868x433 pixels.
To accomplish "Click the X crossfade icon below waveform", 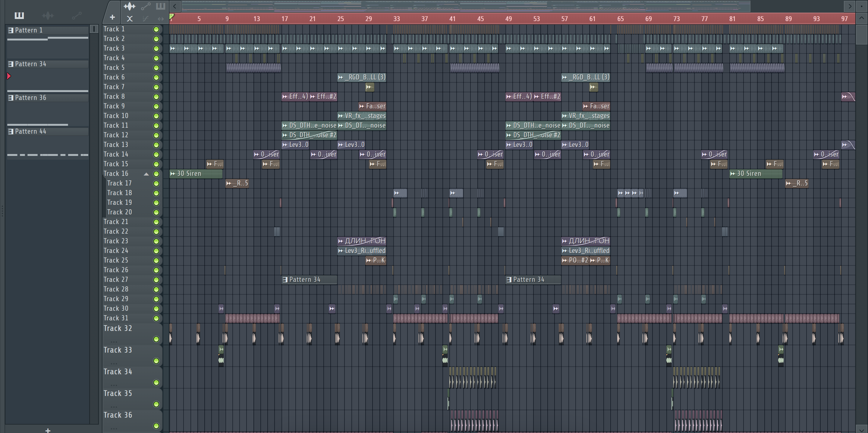I will tap(129, 19).
